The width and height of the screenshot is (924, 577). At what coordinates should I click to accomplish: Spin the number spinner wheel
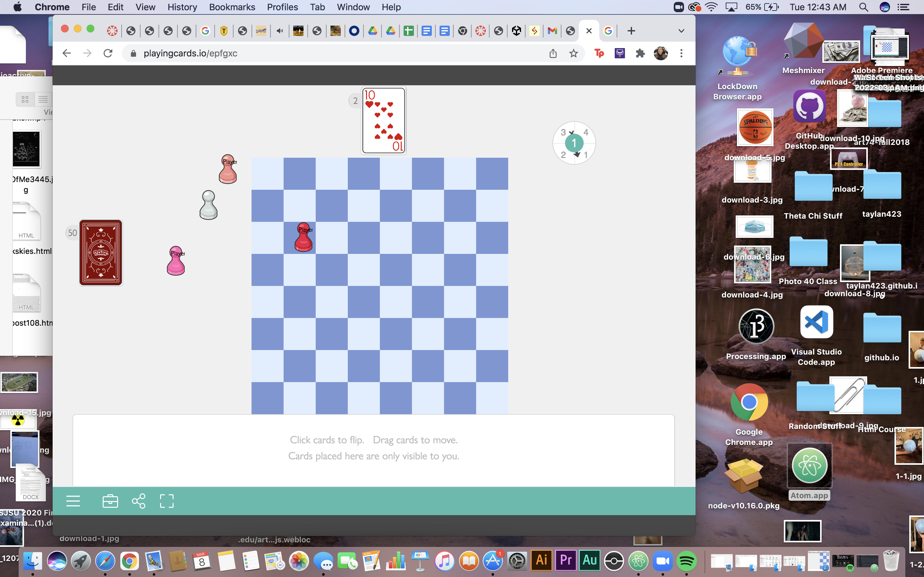574,143
